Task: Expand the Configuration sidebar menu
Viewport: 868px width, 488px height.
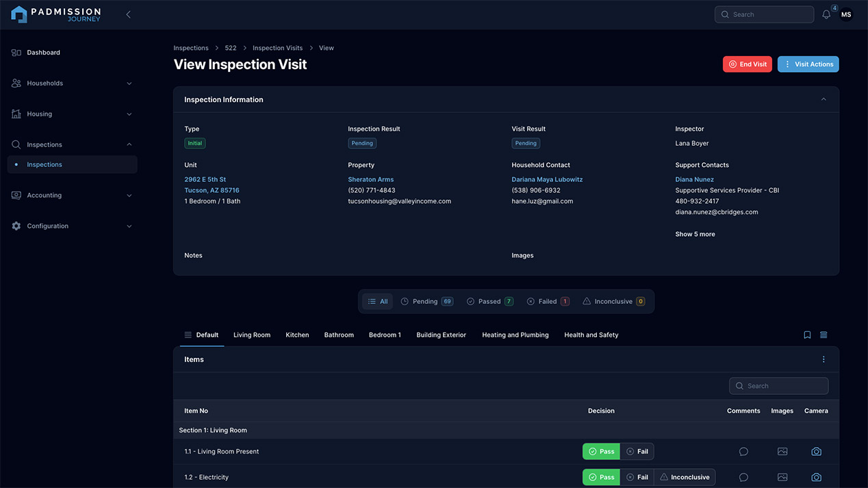Action: pyautogui.click(x=129, y=226)
